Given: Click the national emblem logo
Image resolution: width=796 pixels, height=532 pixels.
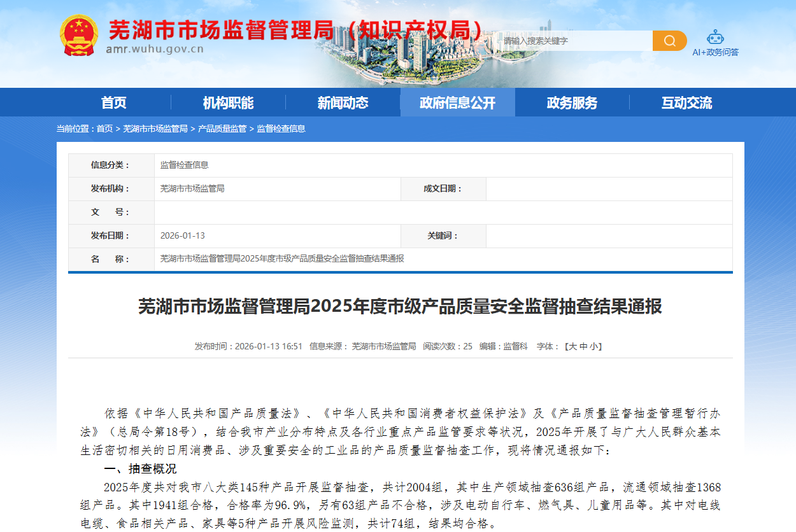Looking at the screenshot, I should pyautogui.click(x=79, y=36).
